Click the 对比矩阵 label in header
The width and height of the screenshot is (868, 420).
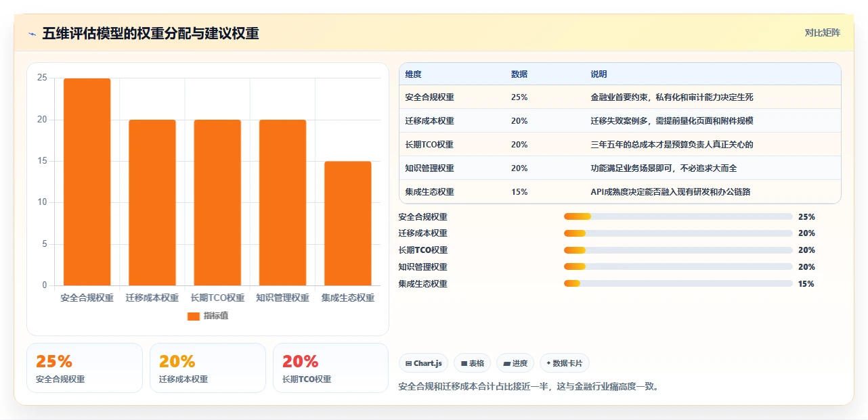click(822, 32)
